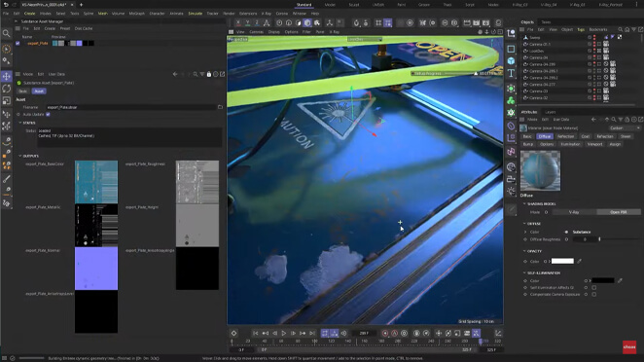The width and height of the screenshot is (644, 362).
Task: Click the white opacity color swatch
Action: pos(562,262)
